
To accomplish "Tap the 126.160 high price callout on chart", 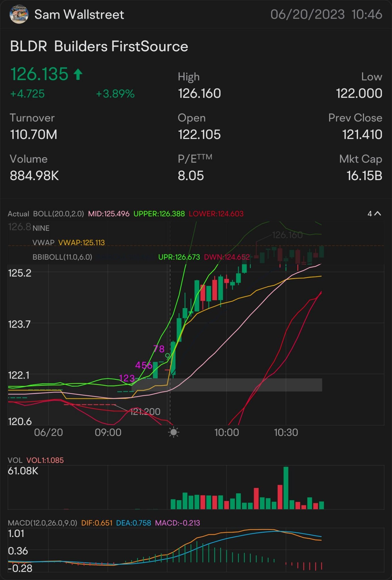I will coord(287,235).
